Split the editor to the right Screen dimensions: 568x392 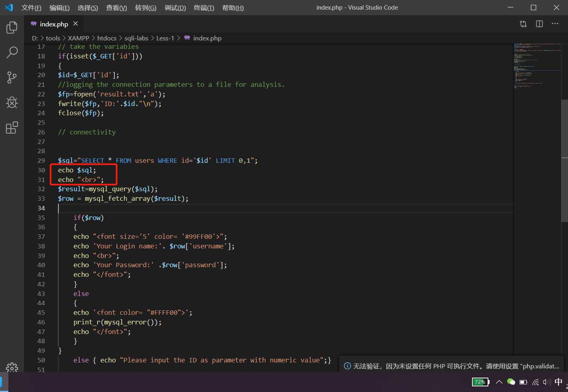coord(539,24)
